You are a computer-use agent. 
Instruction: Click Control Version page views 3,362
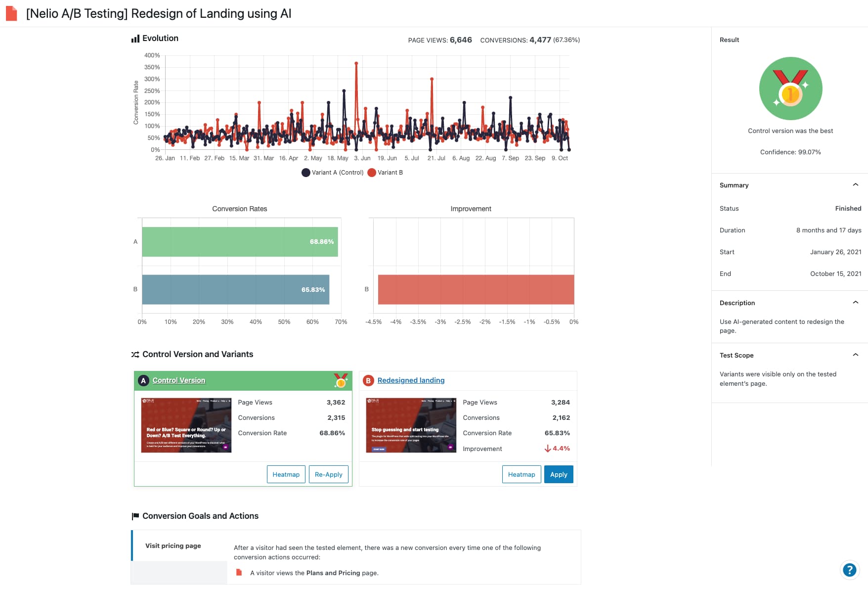[x=336, y=403]
